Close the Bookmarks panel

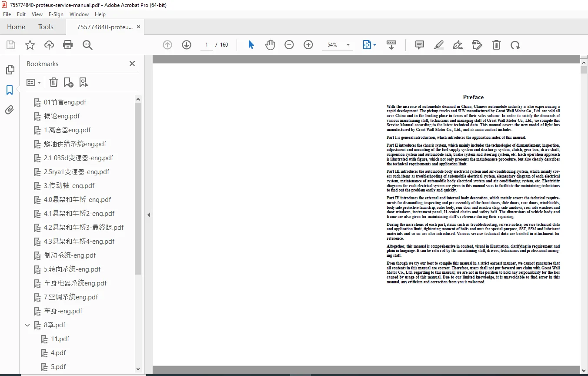[x=132, y=64]
